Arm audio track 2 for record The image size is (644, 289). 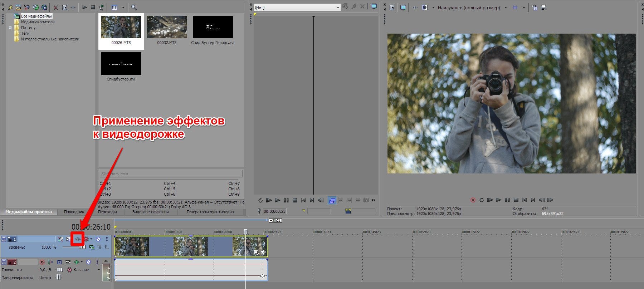tap(42, 262)
